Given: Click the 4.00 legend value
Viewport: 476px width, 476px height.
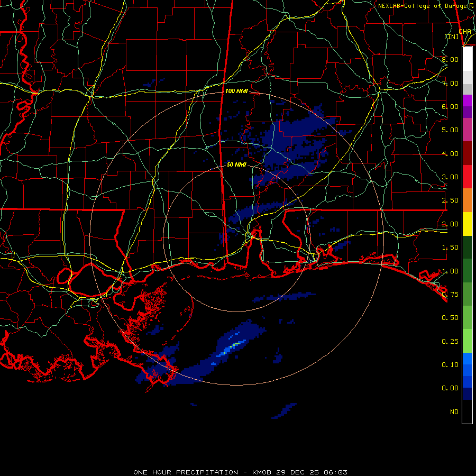Looking at the screenshot, I should [x=450, y=153].
